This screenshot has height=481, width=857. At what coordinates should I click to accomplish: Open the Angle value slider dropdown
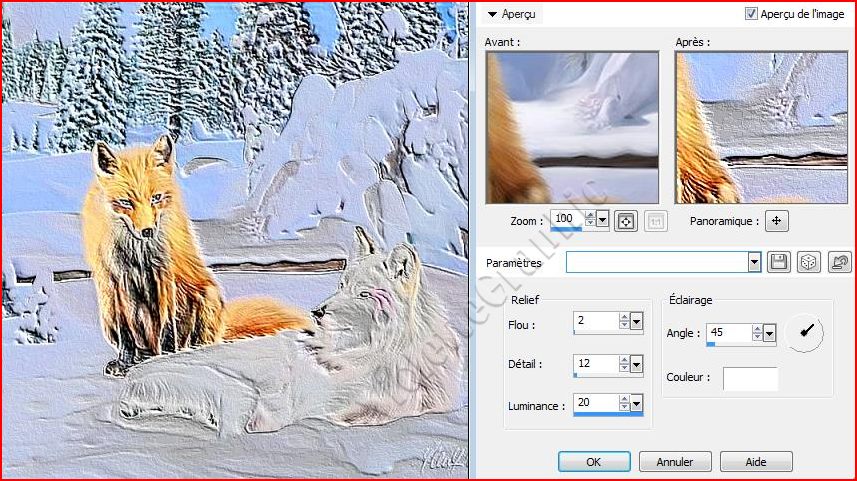[769, 333]
